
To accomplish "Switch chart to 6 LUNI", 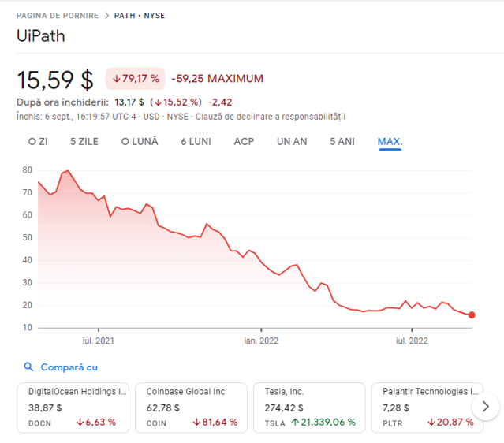I will [196, 142].
